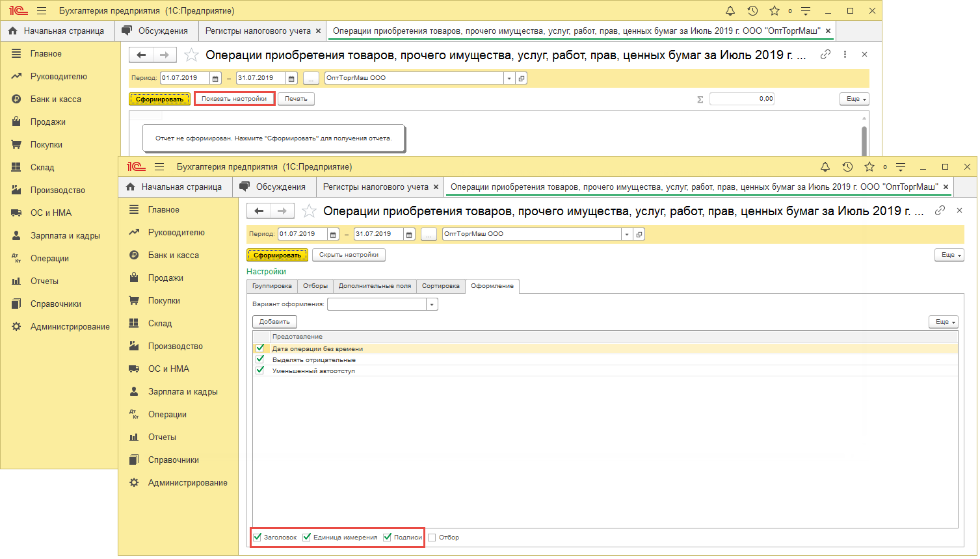
Task: Expand organization dropdown in back window
Action: [x=509, y=78]
